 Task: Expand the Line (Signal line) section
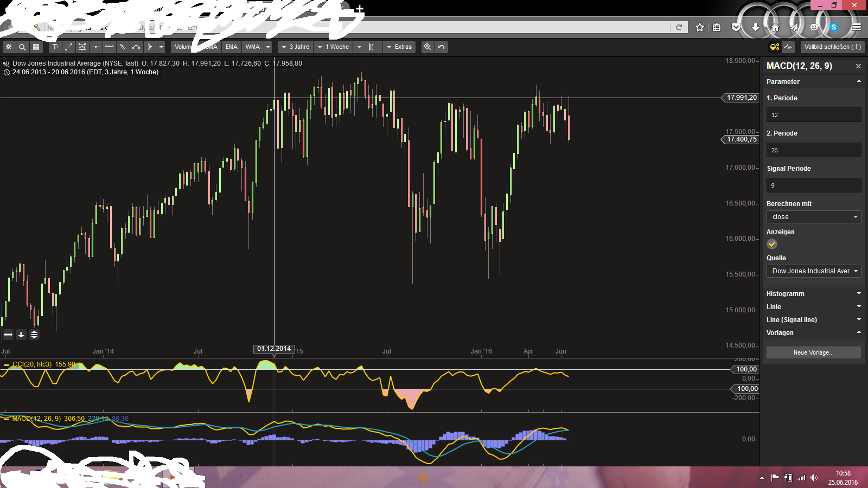814,320
